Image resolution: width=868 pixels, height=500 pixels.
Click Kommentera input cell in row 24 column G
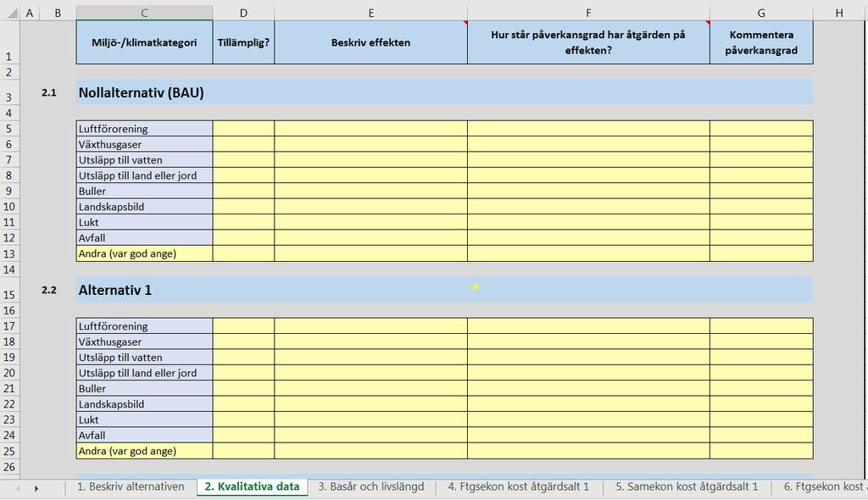(x=761, y=436)
